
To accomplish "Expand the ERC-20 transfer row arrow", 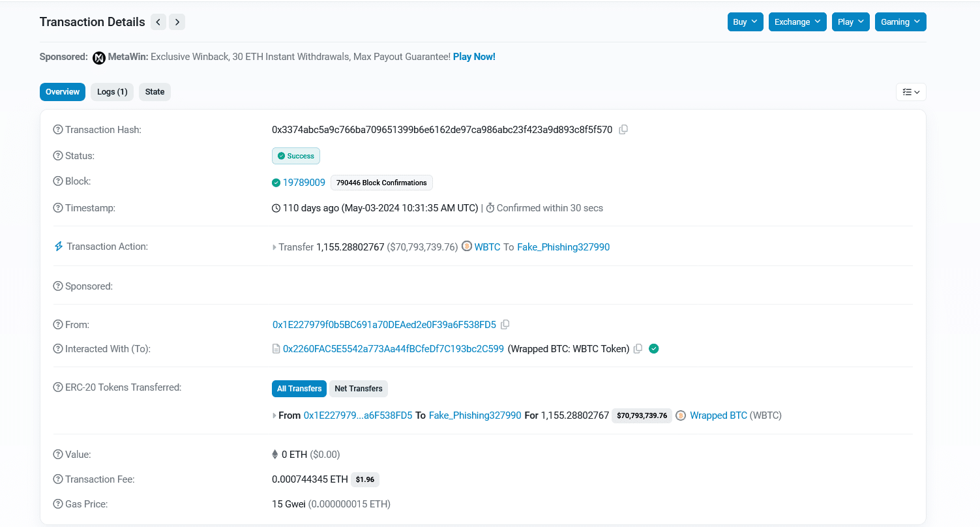I will click(275, 415).
